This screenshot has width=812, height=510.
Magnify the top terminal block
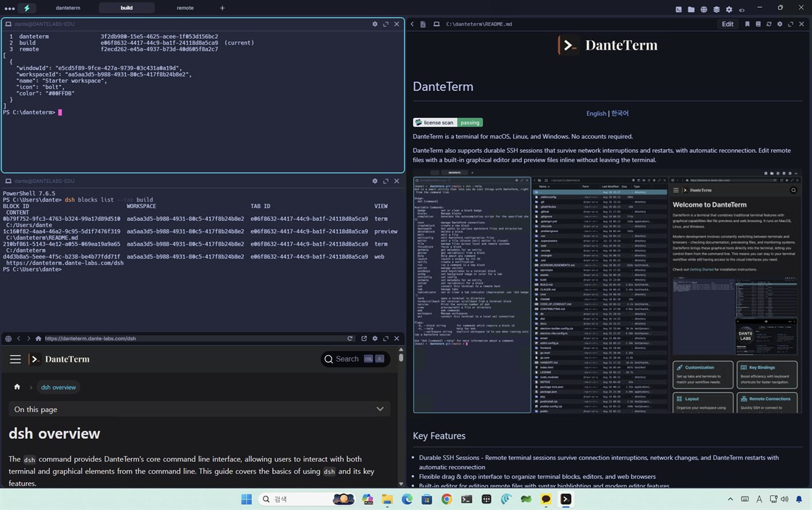[386, 24]
